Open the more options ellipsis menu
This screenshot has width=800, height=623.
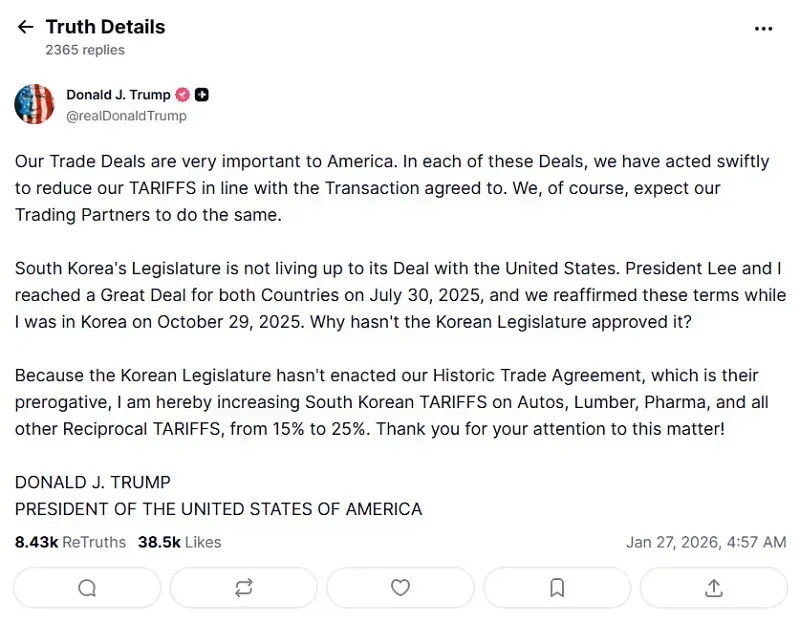(764, 29)
